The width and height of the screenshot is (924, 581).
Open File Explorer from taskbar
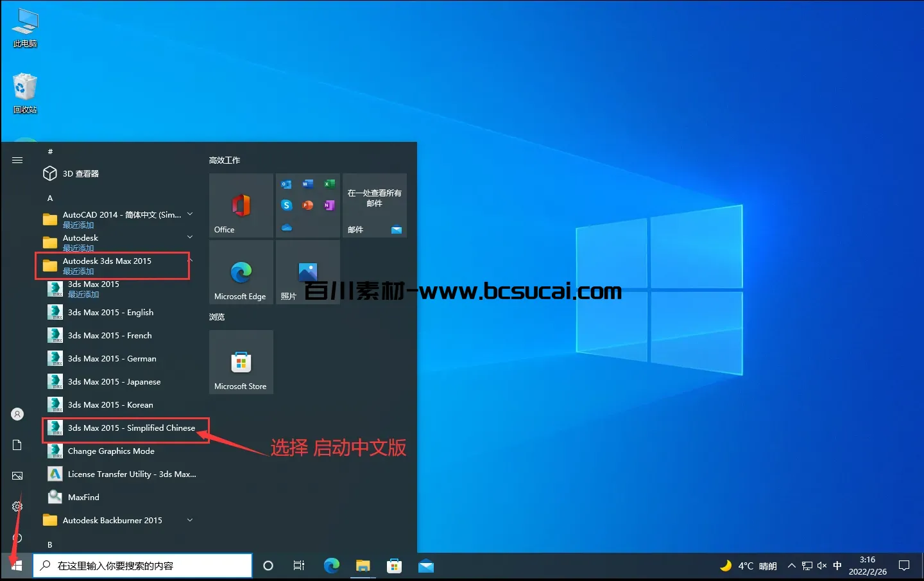363,566
